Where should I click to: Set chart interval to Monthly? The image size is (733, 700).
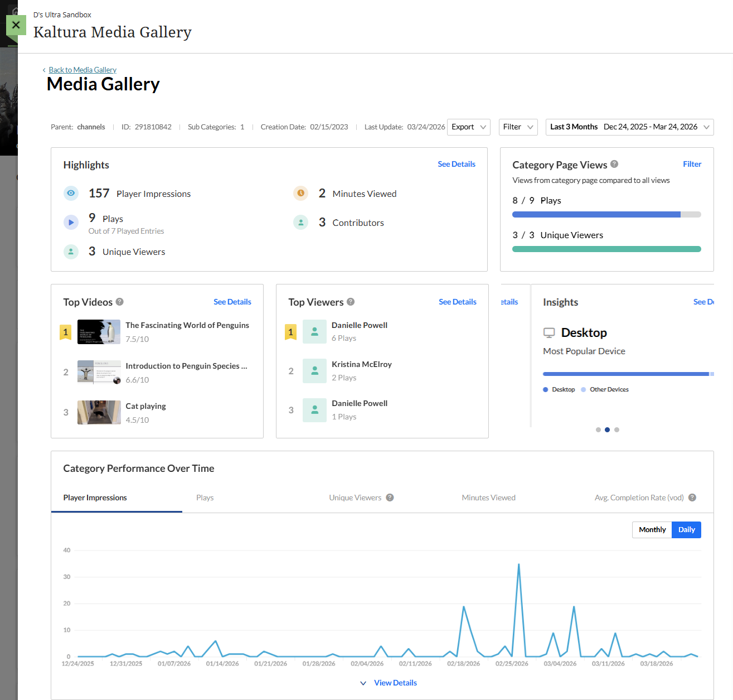tap(652, 530)
